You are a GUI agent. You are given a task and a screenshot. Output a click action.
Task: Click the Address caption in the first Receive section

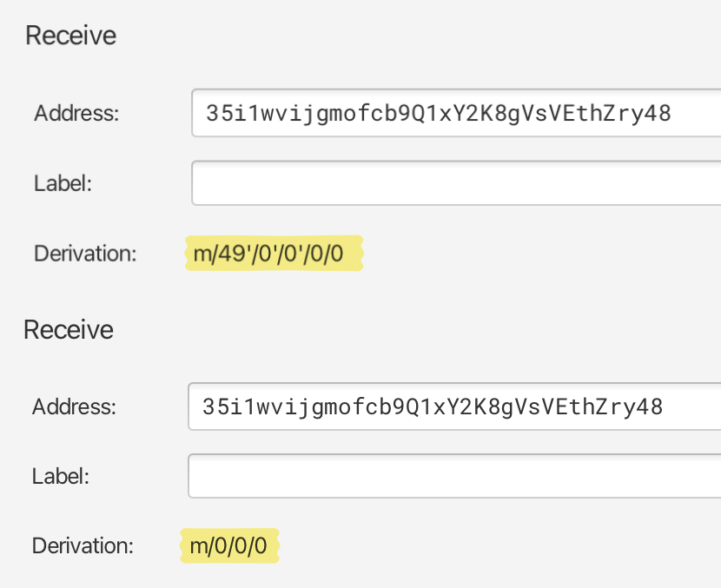click(x=76, y=113)
